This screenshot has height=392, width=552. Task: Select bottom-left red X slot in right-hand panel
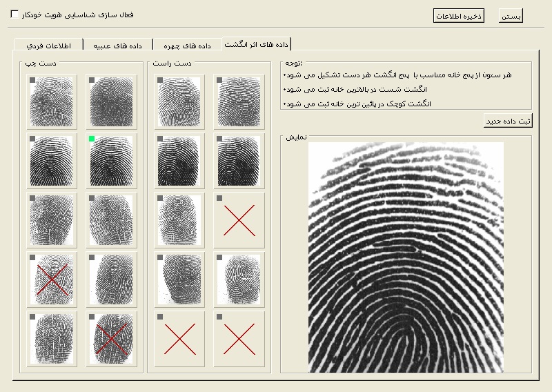click(179, 339)
